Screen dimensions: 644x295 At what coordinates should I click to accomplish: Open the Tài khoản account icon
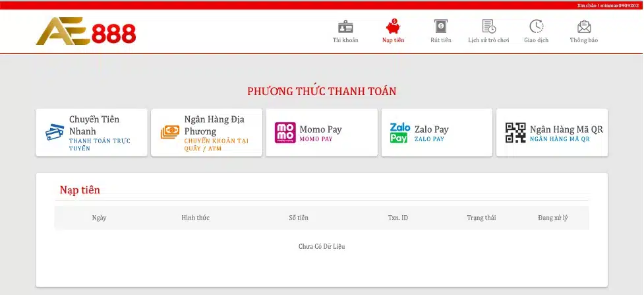pyautogui.click(x=345, y=27)
